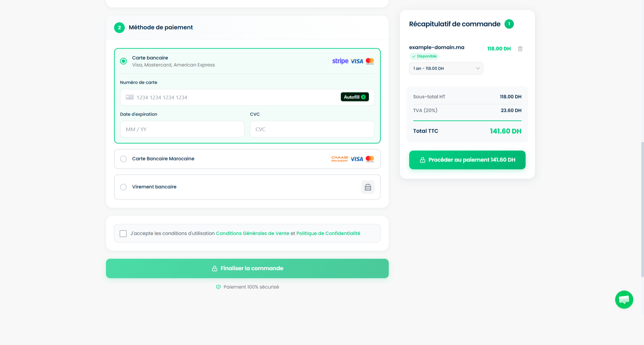Screen dimensions: 644x345
Task: Tick the J'accepte les conditions checkbox
Action: click(x=123, y=233)
